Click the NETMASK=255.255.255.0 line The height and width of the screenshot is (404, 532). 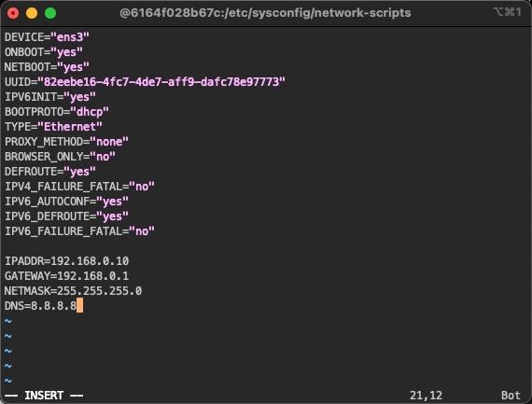[73, 291]
